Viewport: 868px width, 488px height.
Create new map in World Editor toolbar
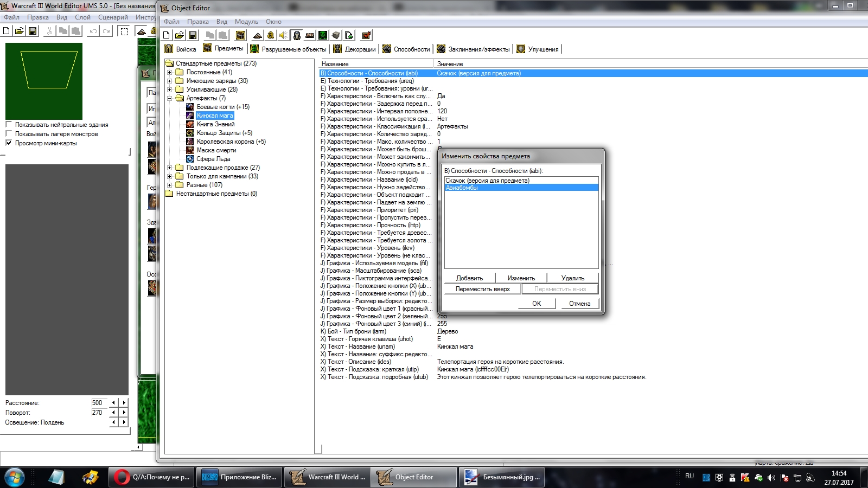(7, 31)
